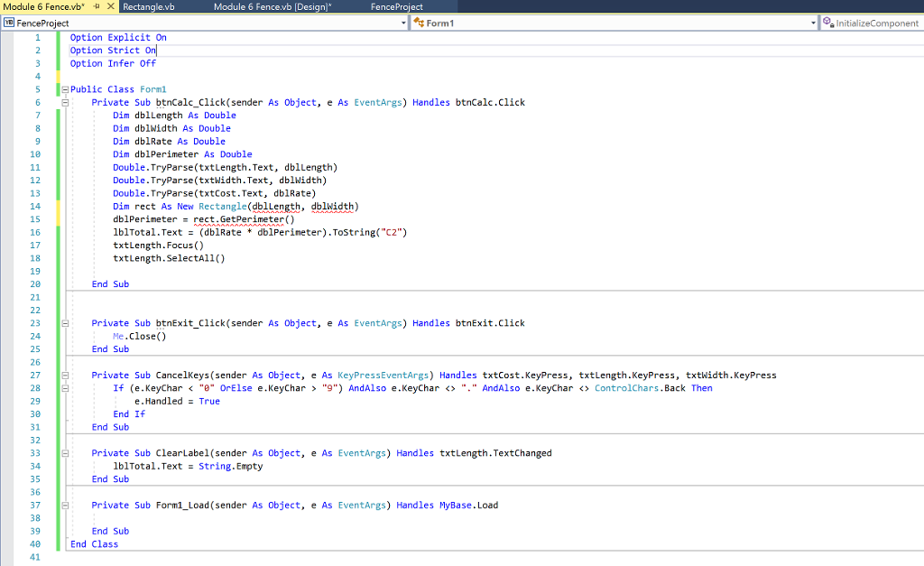Place cursor on Option Explicit On

click(118, 37)
